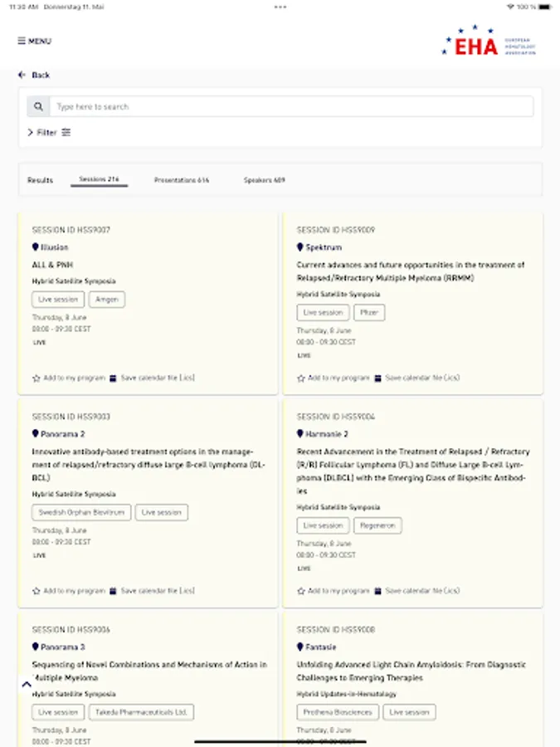
Task: Switch to the Speakers 409 tab
Action: point(264,180)
